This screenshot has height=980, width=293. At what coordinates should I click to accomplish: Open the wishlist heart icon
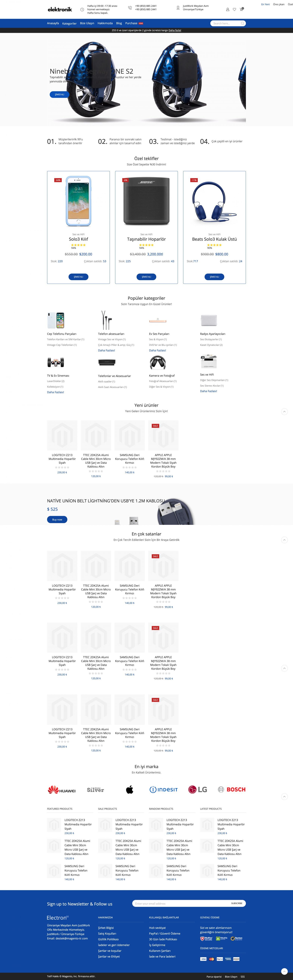234,10
